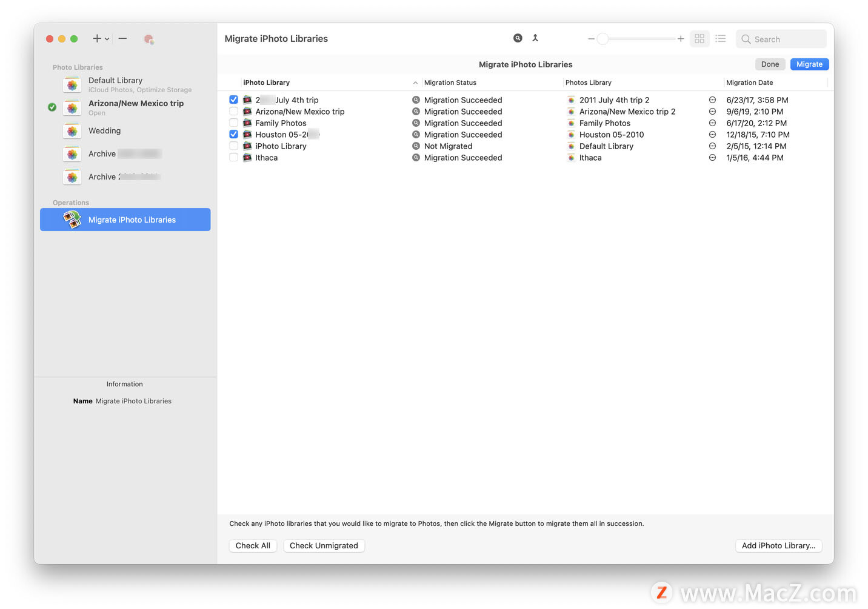Click Houston 05-2010 in Photos Library column
This screenshot has height=609, width=868.
pos(612,135)
